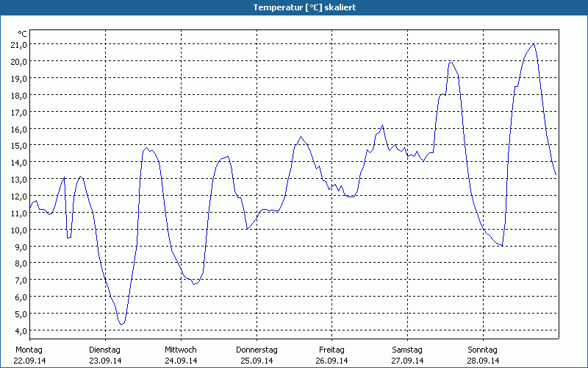Click the '15,0' y-axis value

tap(20, 145)
